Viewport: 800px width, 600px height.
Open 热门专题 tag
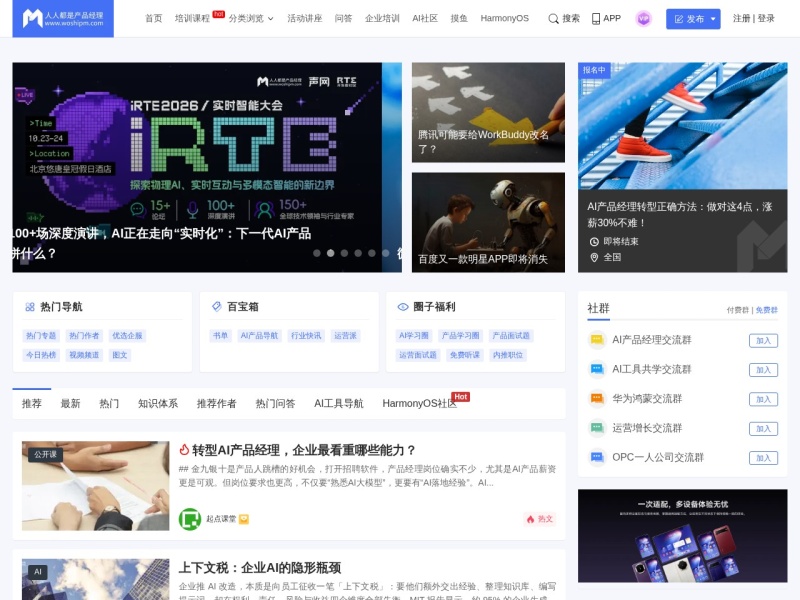41,336
